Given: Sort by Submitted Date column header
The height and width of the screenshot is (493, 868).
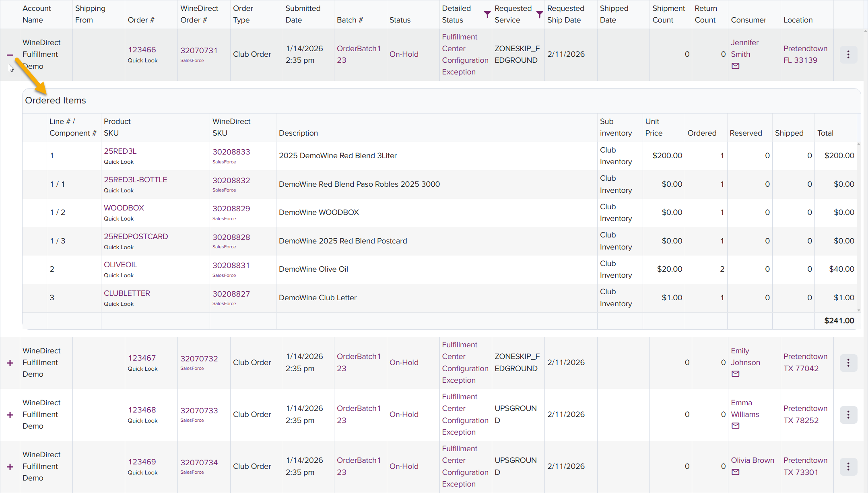Looking at the screenshot, I should (x=303, y=14).
